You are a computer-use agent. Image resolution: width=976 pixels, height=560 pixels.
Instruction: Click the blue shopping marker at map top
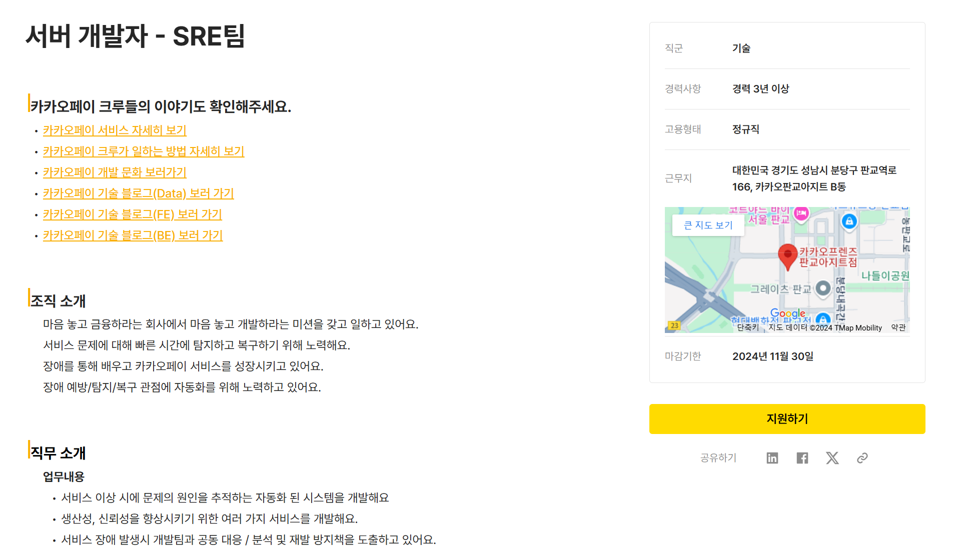(849, 221)
